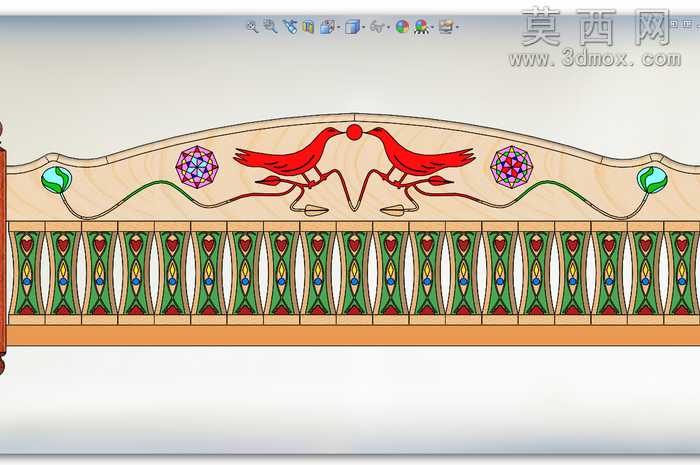Toggle the Section View tool
Screen dimensions: 700x465
pyautogui.click(x=308, y=27)
